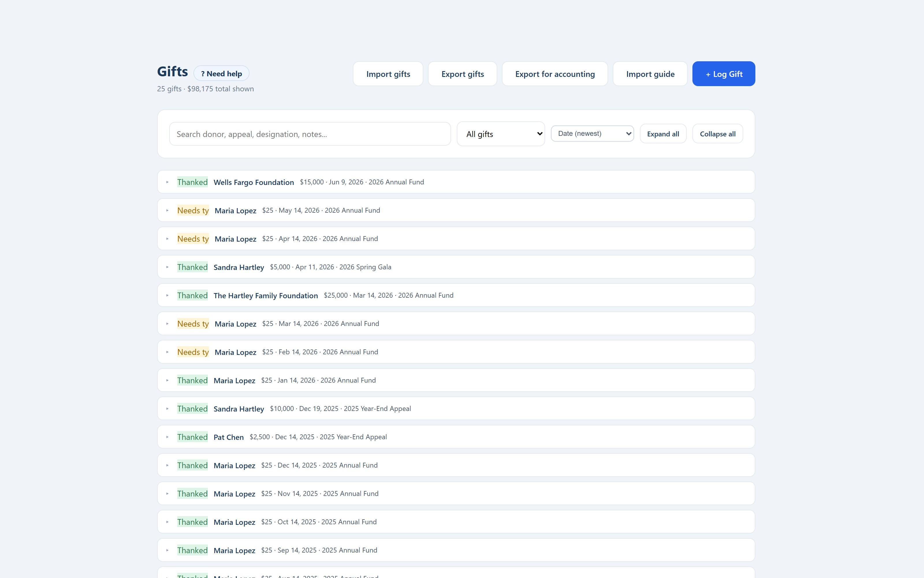Viewport: 924px width, 578px height.
Task: Click The Hartley Family Foundation donor name
Action: tap(265, 295)
